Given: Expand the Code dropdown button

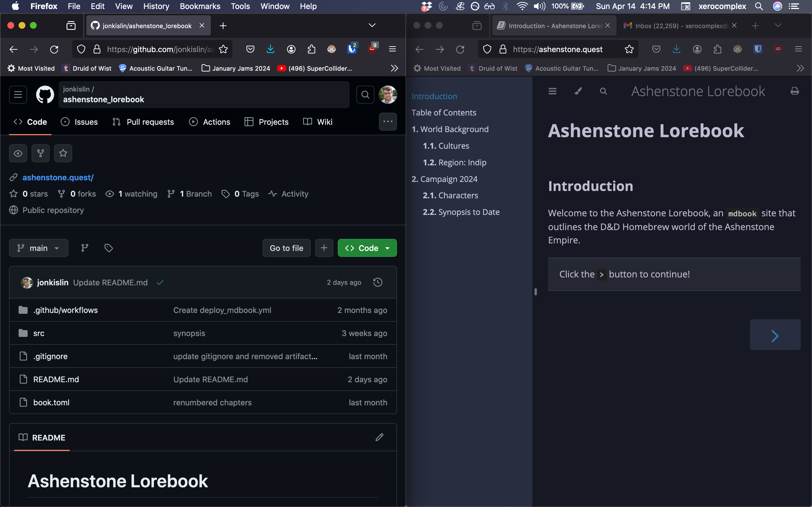Looking at the screenshot, I should click(386, 248).
